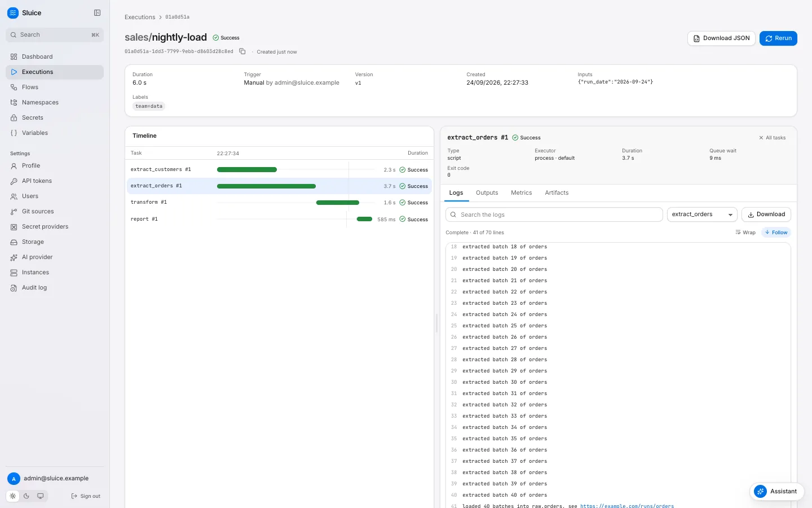Open the extract_orders task dropdown
The image size is (812, 508).
point(702,214)
